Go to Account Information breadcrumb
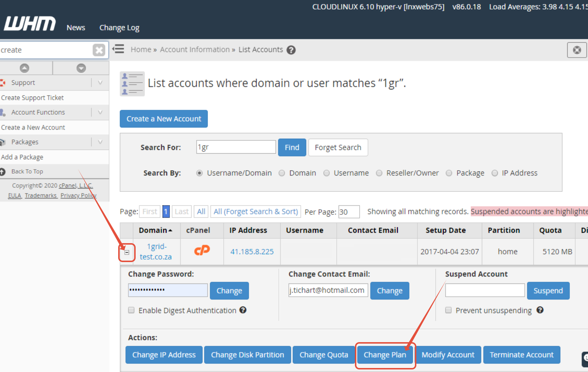The height and width of the screenshot is (372, 588). [195, 50]
